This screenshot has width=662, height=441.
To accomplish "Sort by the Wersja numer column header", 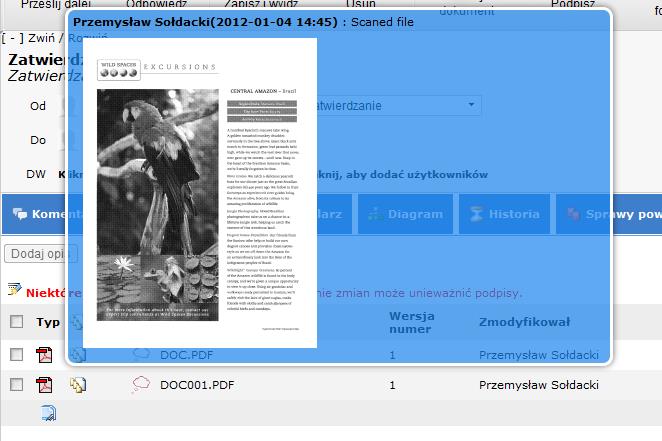I will click(412, 322).
